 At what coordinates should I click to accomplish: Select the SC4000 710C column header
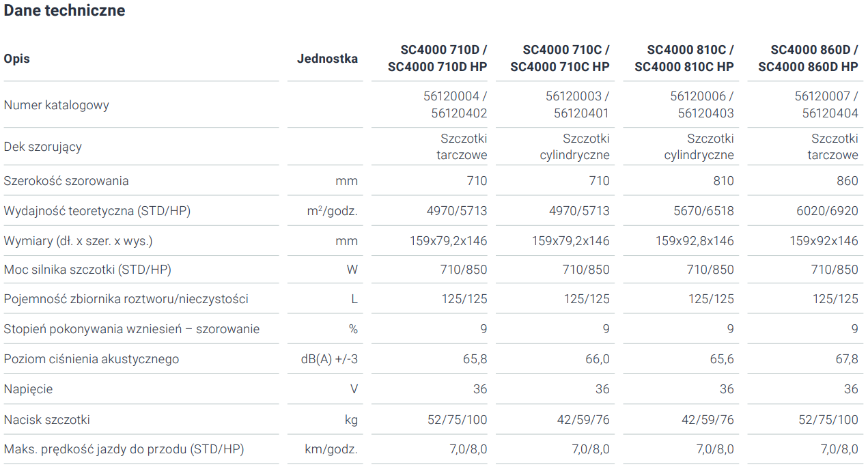point(560,59)
